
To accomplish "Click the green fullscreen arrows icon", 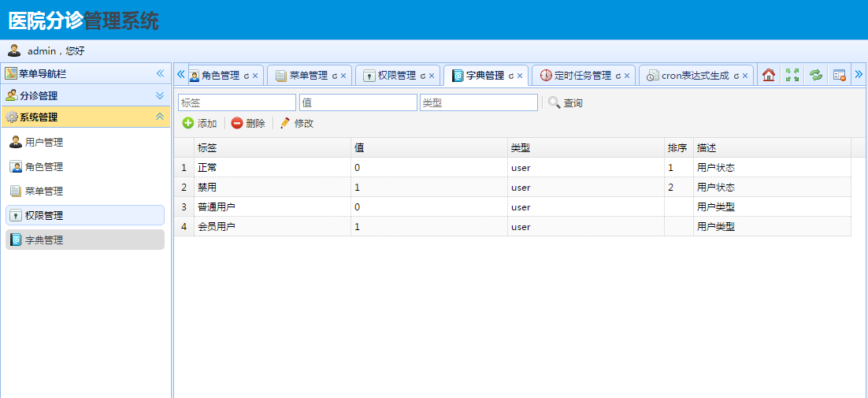I will (x=792, y=75).
